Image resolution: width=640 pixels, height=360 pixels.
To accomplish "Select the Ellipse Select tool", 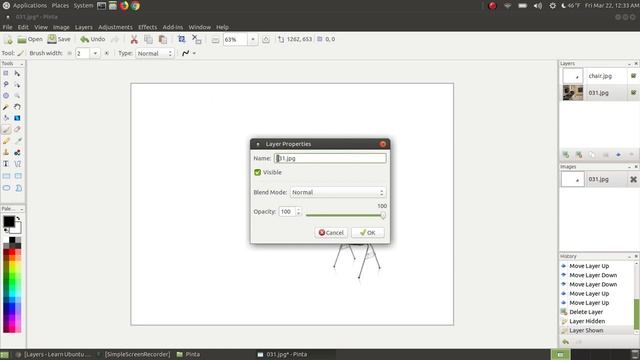I will (x=6, y=96).
